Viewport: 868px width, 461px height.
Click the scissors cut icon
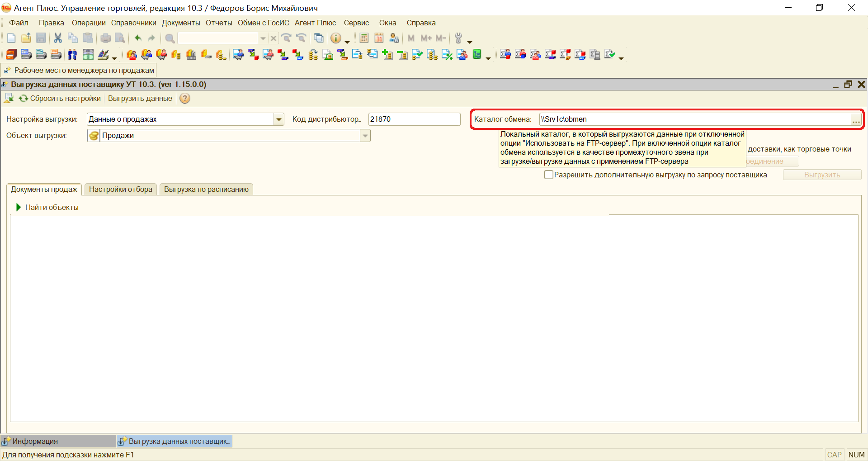click(58, 38)
